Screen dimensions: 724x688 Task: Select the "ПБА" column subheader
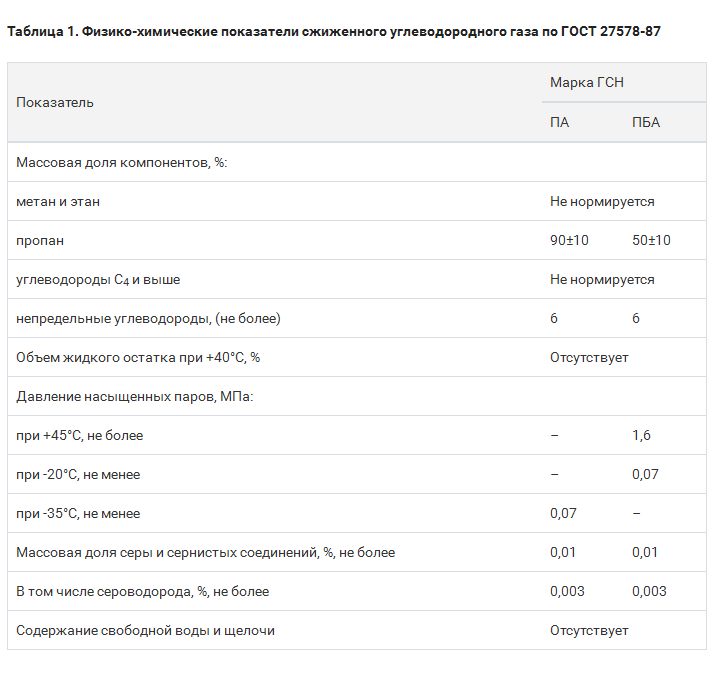coord(646,122)
